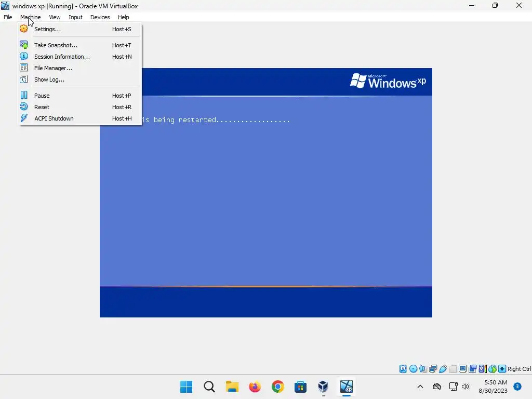The image size is (532, 399).
Task: Launch Firefox from the taskbar
Action: 255,387
